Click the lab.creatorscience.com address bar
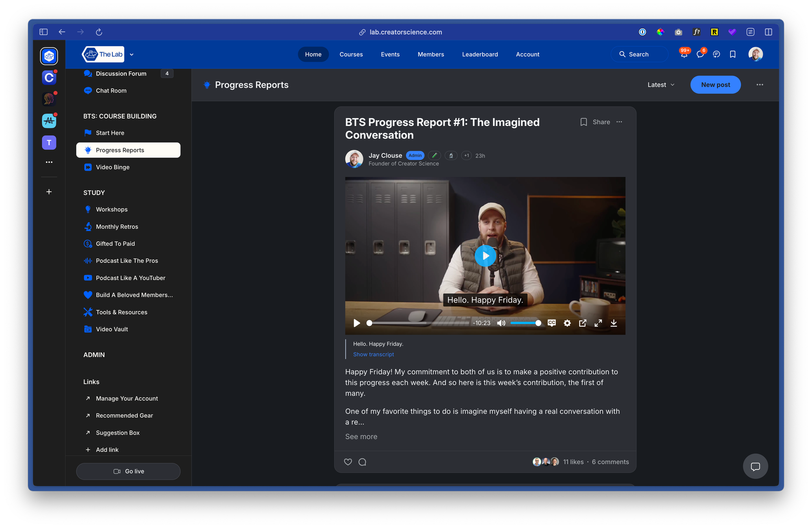This screenshot has width=812, height=528. (401, 32)
